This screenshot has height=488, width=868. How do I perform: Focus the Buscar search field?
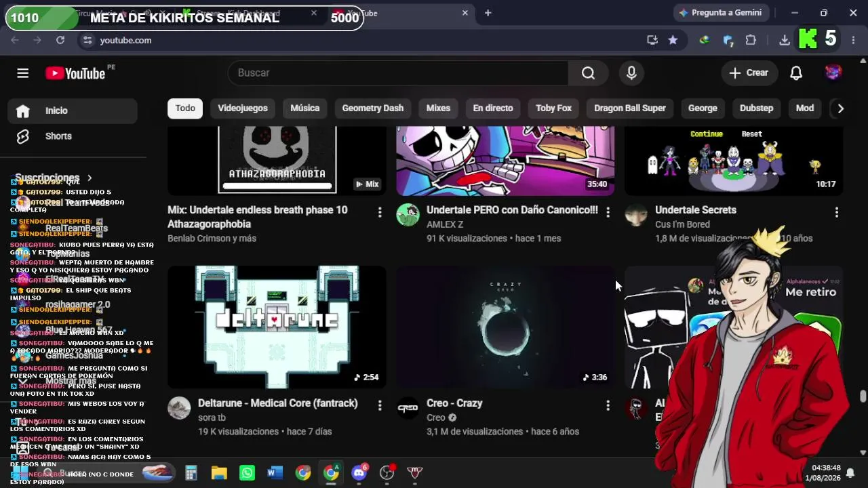click(398, 73)
